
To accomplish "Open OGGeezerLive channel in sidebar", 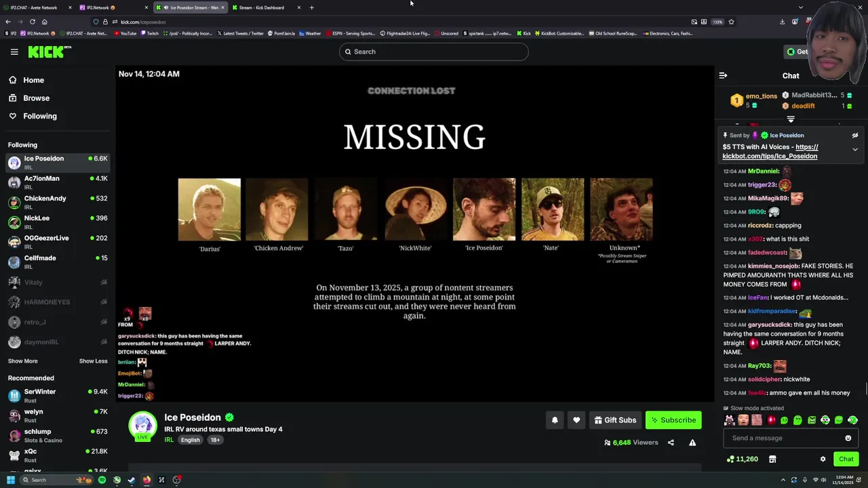I will (x=58, y=242).
